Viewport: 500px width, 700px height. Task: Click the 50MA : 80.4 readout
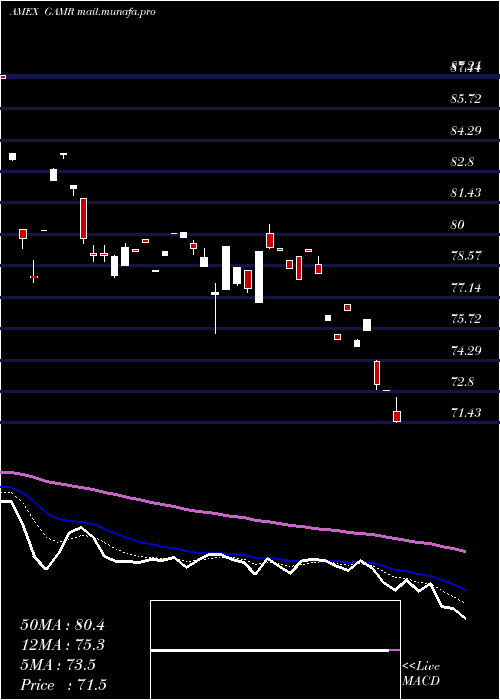(x=62, y=625)
